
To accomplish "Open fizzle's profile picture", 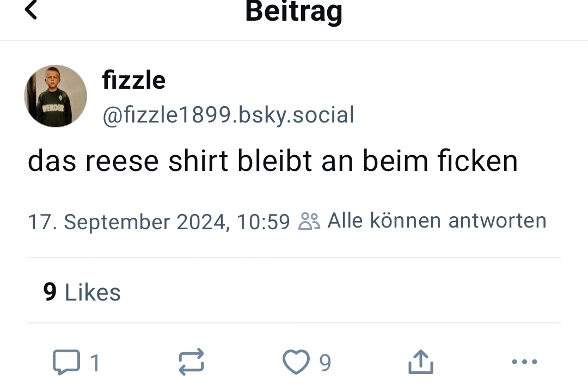I will (x=56, y=96).
